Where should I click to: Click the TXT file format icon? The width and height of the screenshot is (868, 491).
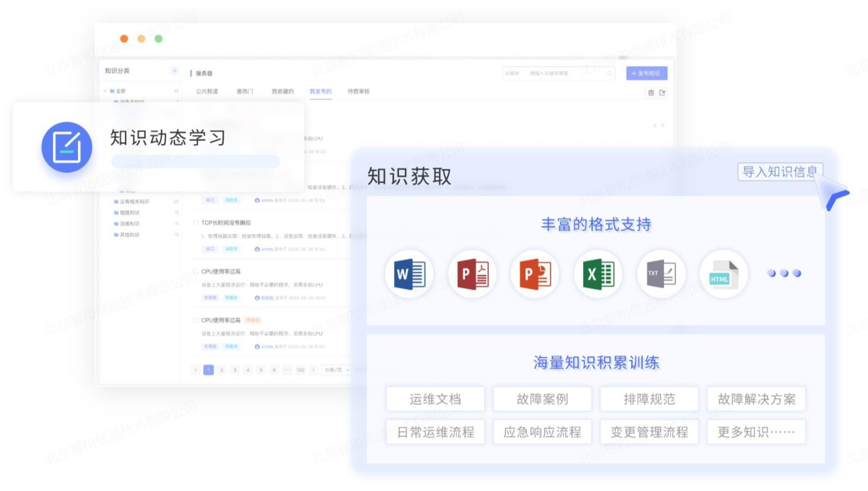pos(661,274)
